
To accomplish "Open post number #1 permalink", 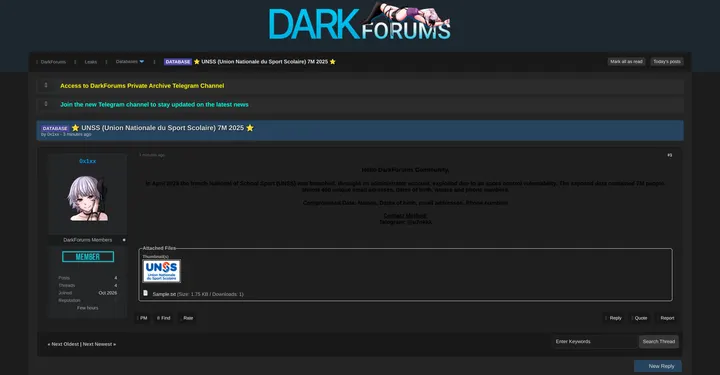I will point(669,155).
